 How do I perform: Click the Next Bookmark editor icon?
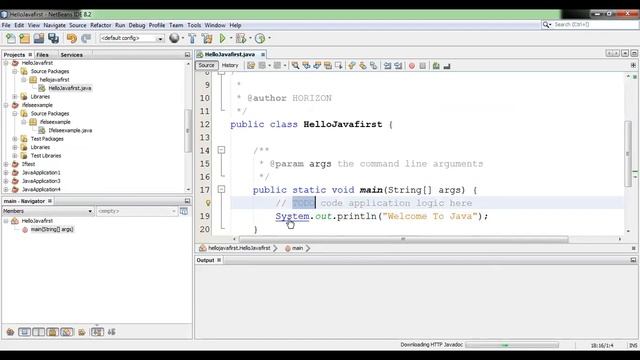click(362, 66)
